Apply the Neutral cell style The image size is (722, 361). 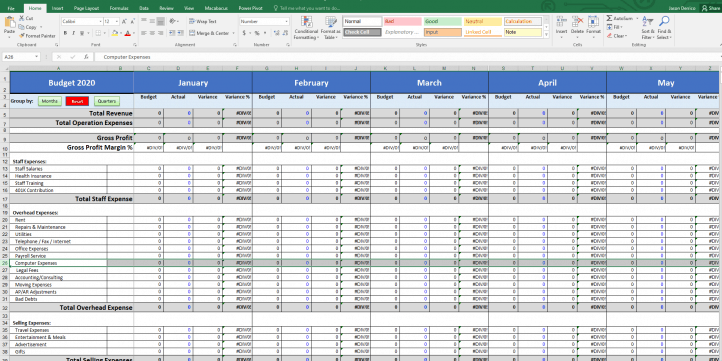click(483, 21)
